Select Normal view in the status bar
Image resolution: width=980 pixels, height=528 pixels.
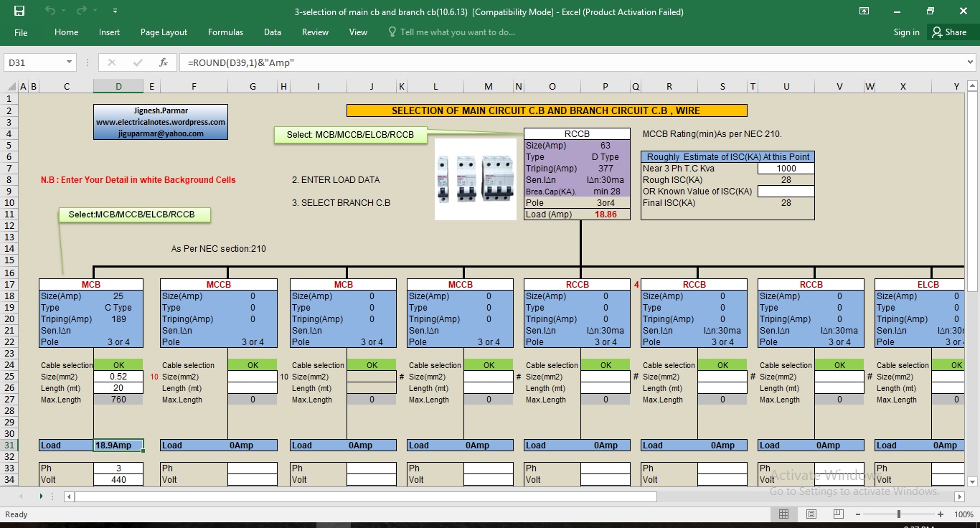tap(783, 514)
